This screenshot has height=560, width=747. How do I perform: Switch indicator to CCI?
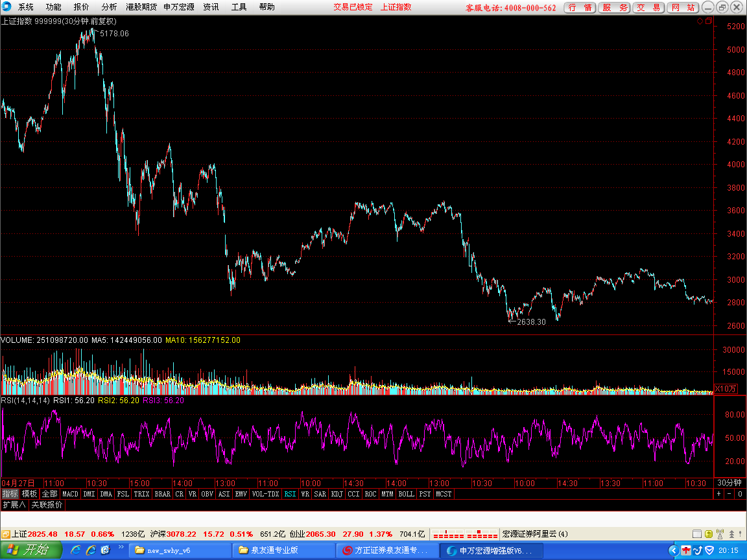click(353, 494)
